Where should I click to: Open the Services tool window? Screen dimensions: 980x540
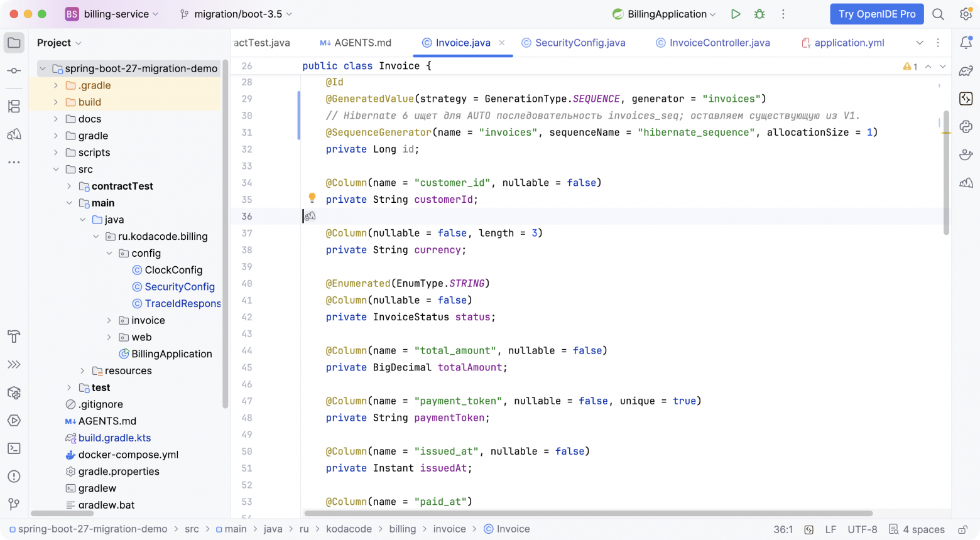tap(14, 421)
